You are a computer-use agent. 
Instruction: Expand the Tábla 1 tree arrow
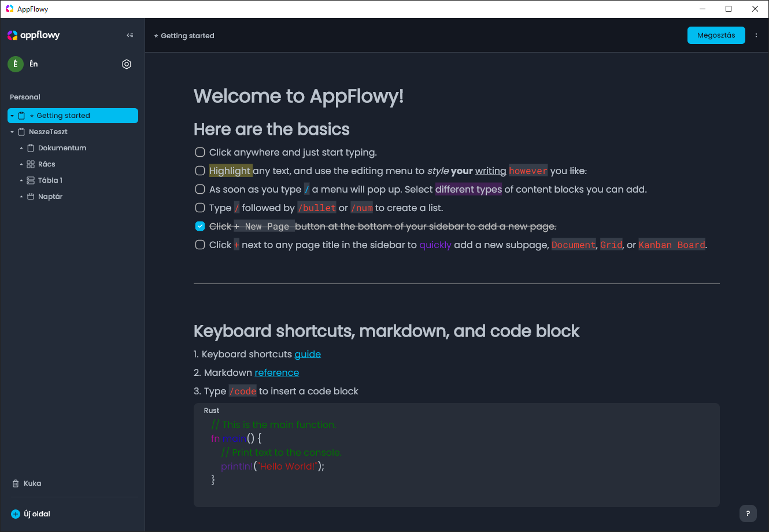(21, 180)
